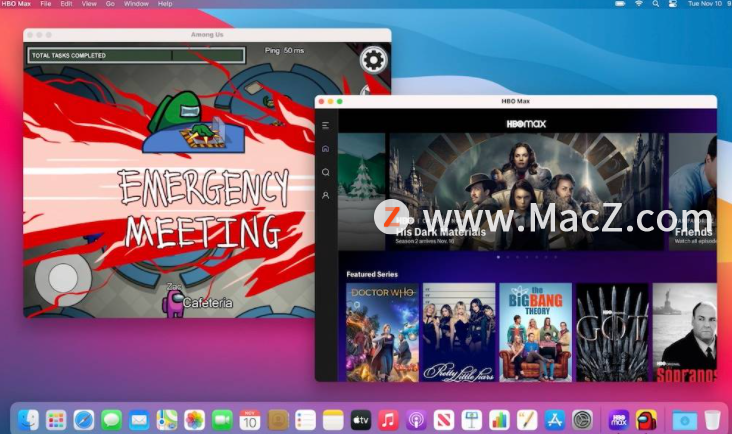Open the Help menu
This screenshot has height=434, width=732.
coord(165,4)
